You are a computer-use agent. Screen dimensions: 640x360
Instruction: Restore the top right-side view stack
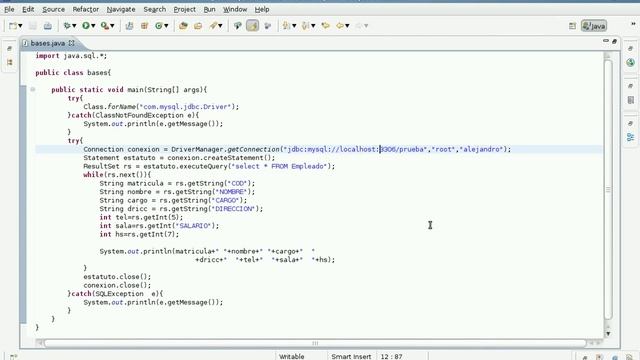(x=631, y=49)
